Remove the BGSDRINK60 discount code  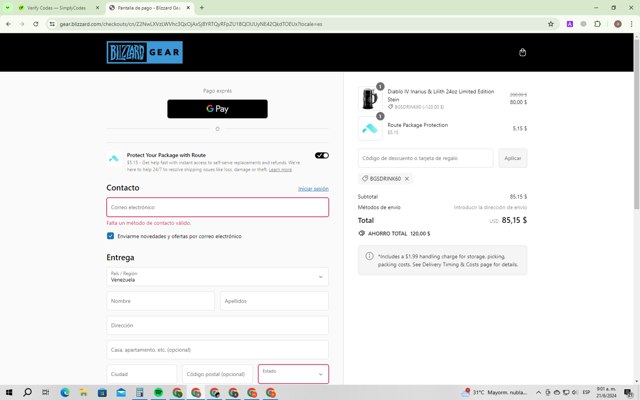pyautogui.click(x=407, y=179)
